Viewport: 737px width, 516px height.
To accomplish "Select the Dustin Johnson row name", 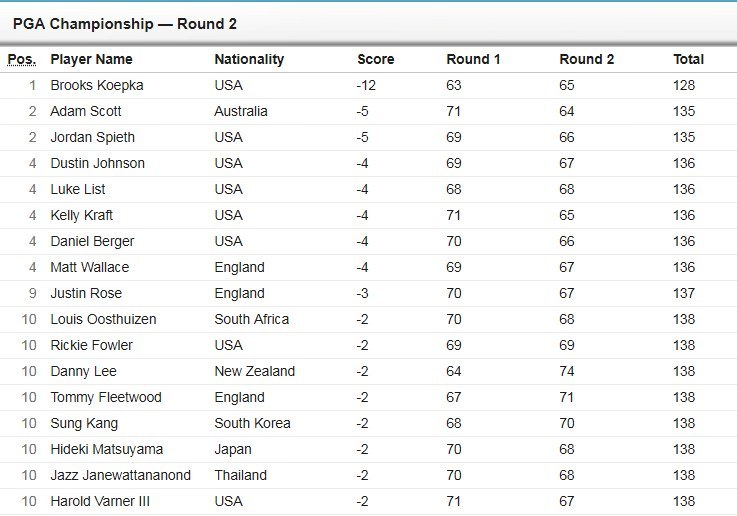I will tap(97, 163).
